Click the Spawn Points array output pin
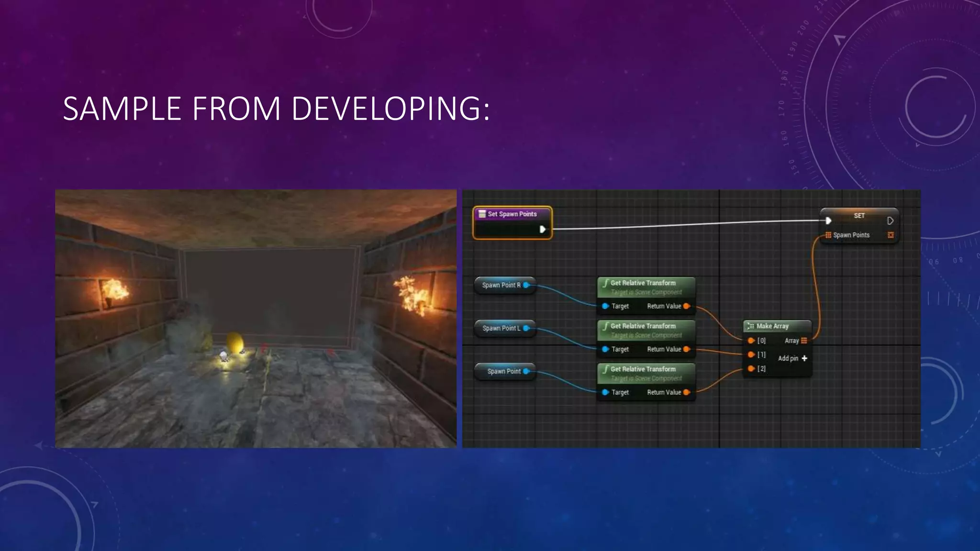Image resolution: width=980 pixels, height=551 pixels. click(x=891, y=235)
